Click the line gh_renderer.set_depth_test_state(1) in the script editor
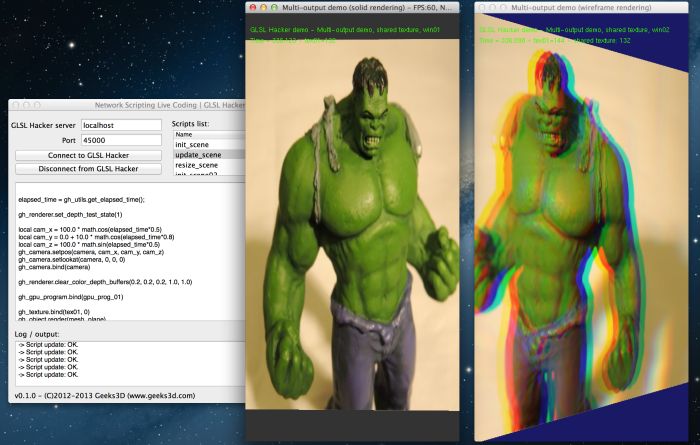 70,215
